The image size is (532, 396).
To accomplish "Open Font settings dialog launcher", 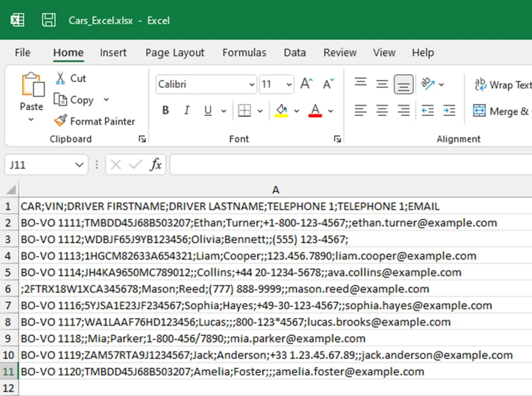I will (x=337, y=139).
